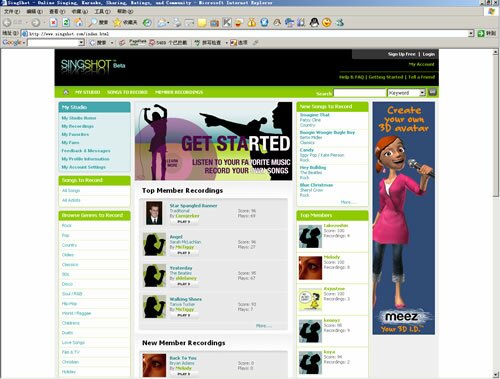The height and width of the screenshot is (379, 500).
Task: Open the SONGS TO RECORD nav tab
Action: (x=127, y=92)
